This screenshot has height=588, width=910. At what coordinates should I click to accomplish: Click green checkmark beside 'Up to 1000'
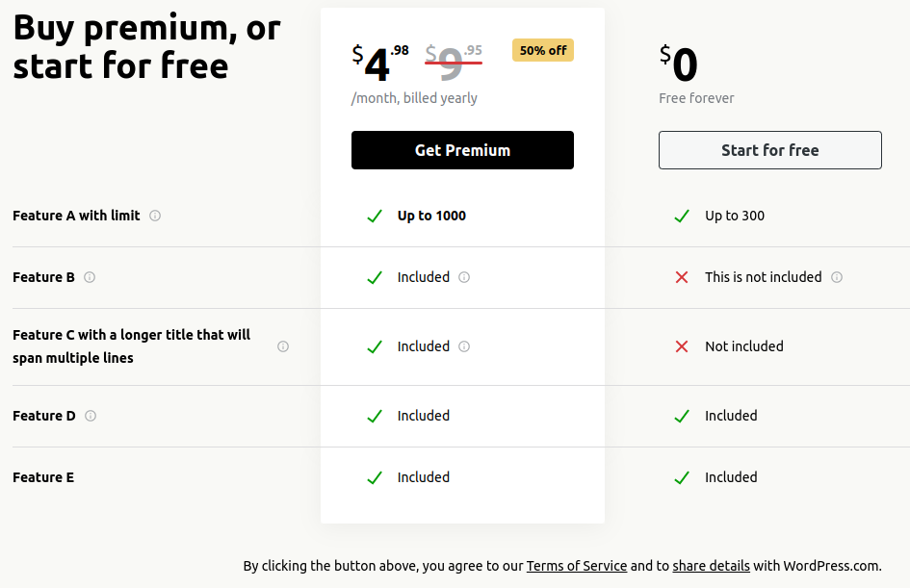point(375,216)
